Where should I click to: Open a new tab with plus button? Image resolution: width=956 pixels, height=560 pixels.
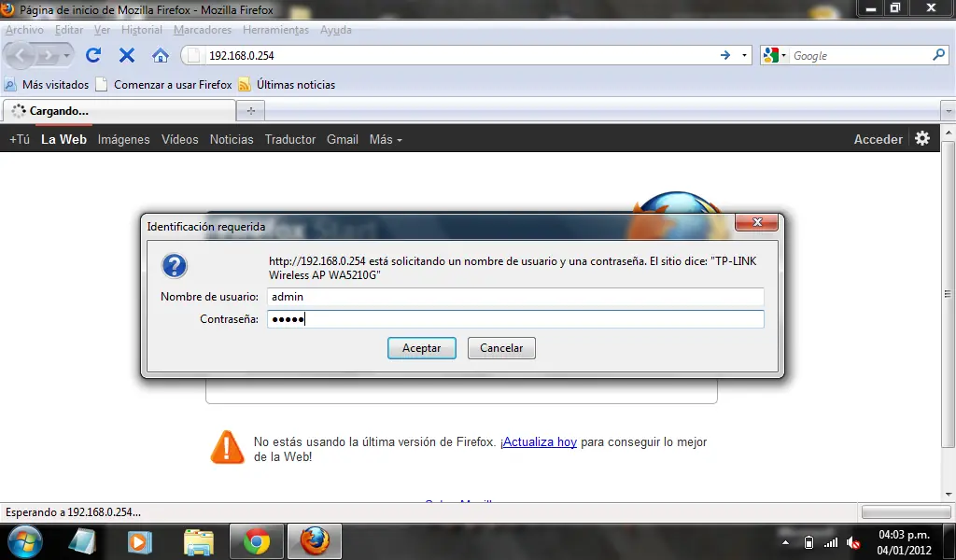coord(250,111)
